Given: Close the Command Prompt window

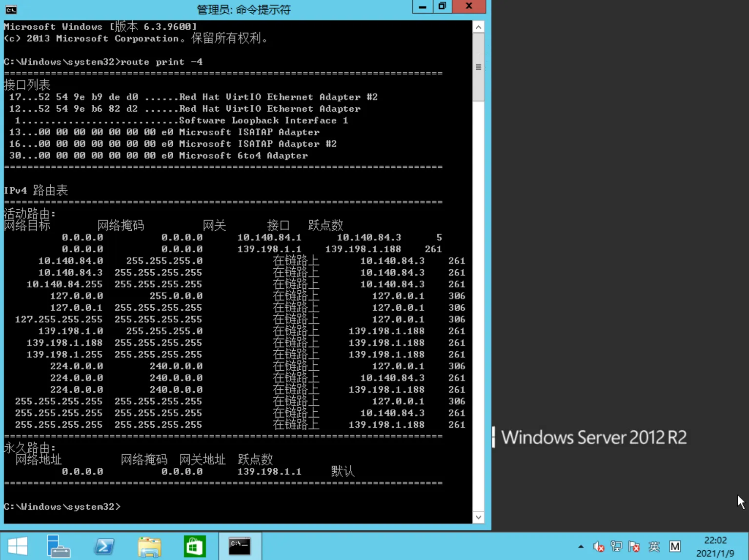Looking at the screenshot, I should [x=468, y=6].
